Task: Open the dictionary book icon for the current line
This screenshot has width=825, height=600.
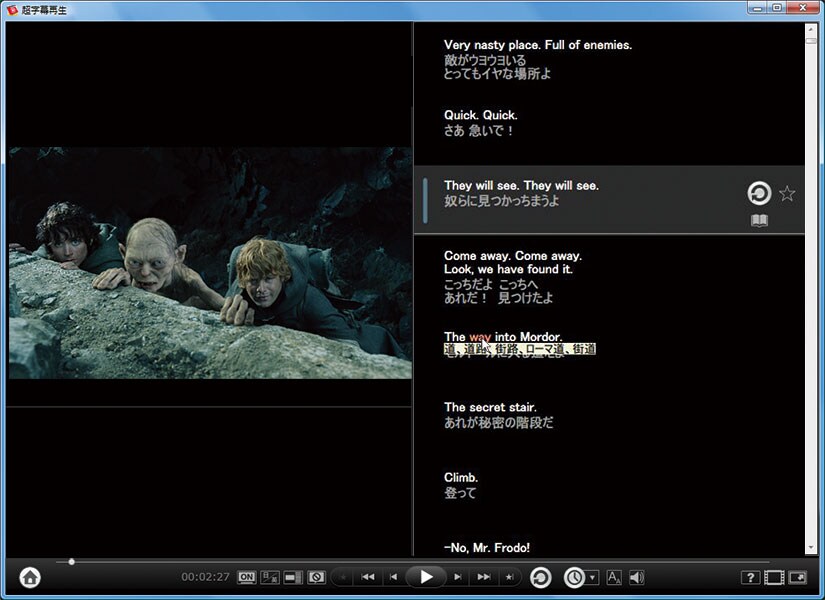Action: click(760, 221)
